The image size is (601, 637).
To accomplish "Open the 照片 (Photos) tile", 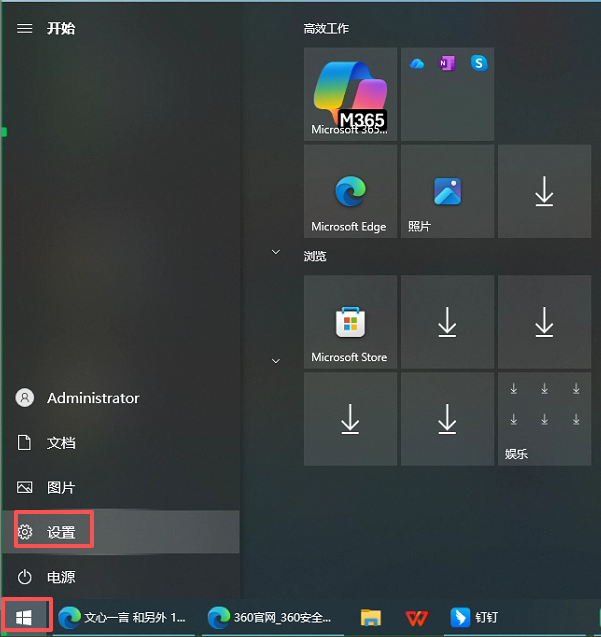I will click(x=447, y=192).
